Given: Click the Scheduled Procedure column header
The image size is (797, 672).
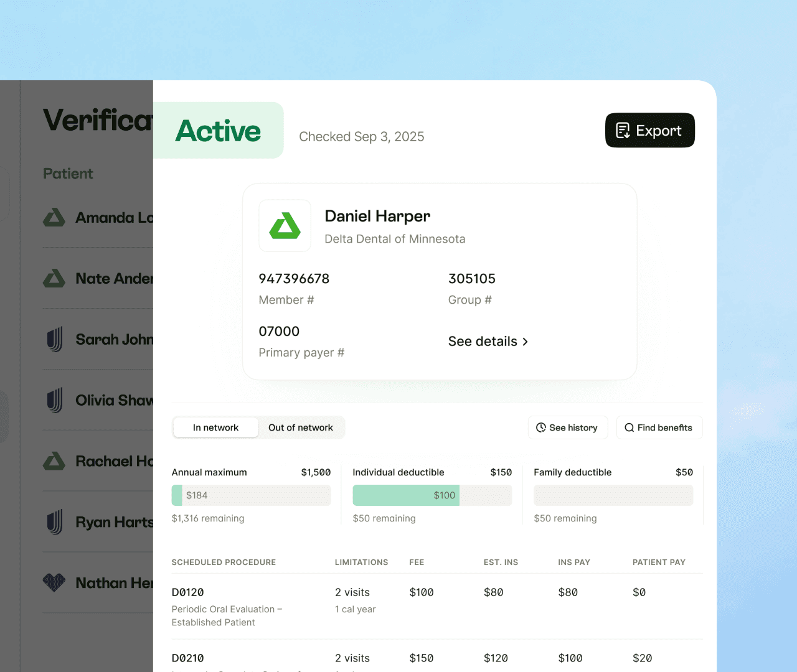Looking at the screenshot, I should point(224,562).
